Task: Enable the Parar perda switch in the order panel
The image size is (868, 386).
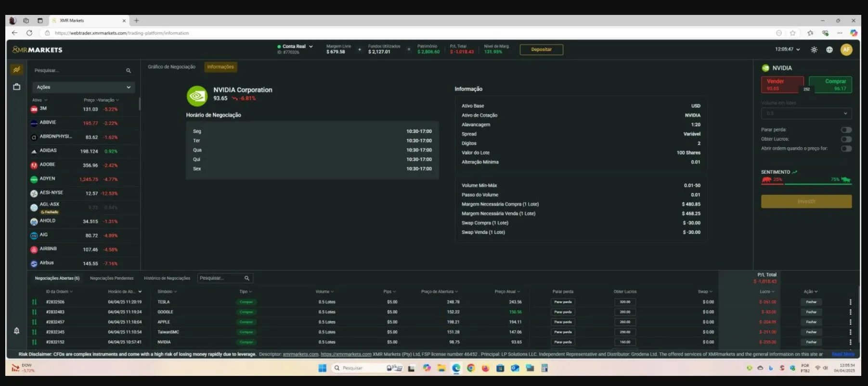Action: tap(846, 130)
